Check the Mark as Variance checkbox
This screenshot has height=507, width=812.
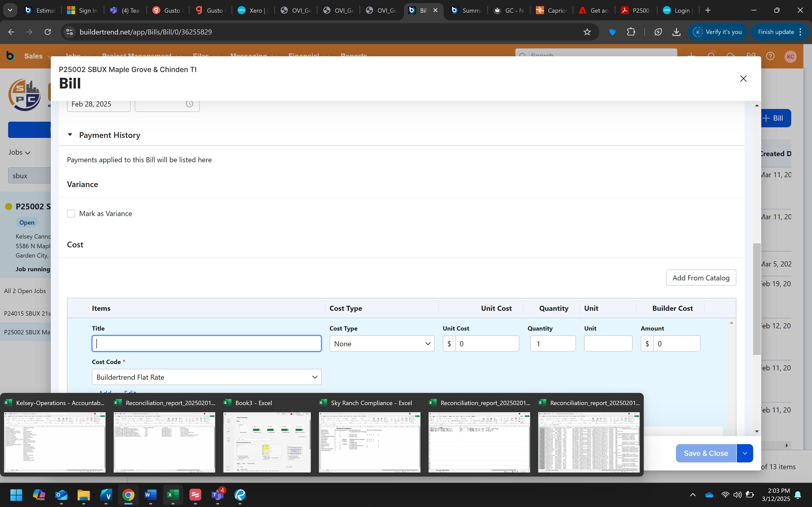point(71,214)
